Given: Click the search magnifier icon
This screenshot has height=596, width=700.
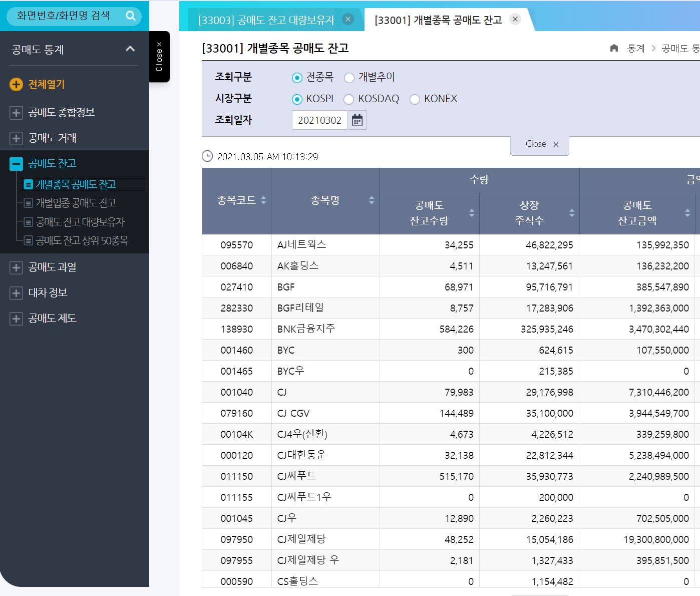Looking at the screenshot, I should coord(131,16).
